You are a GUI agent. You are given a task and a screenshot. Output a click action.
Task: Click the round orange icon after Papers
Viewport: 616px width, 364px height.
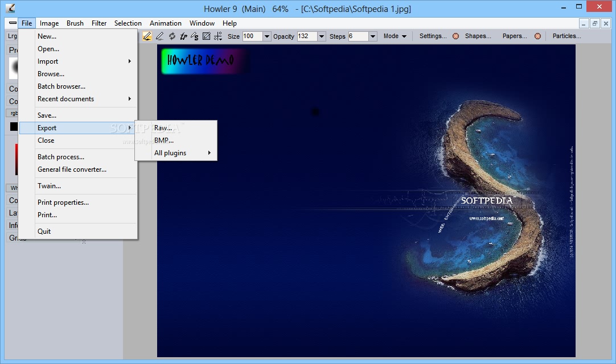click(538, 36)
